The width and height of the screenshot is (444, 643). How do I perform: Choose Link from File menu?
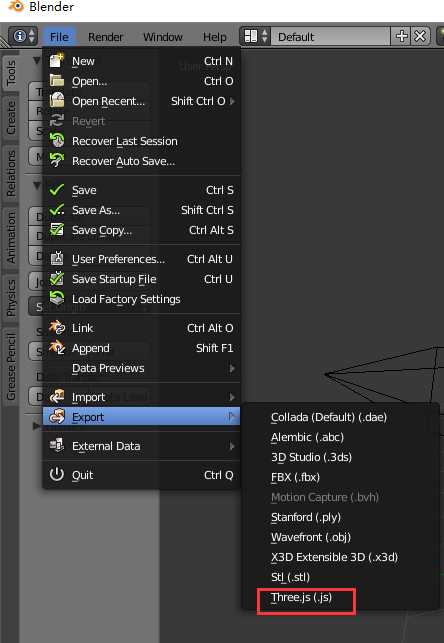pyautogui.click(x=141, y=328)
